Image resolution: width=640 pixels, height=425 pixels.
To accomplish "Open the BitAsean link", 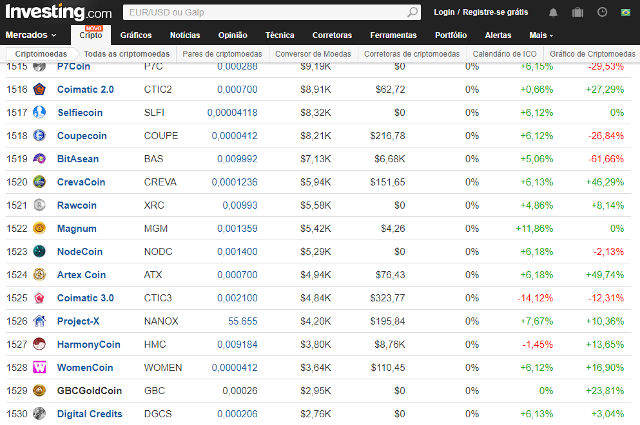I will click(78, 159).
